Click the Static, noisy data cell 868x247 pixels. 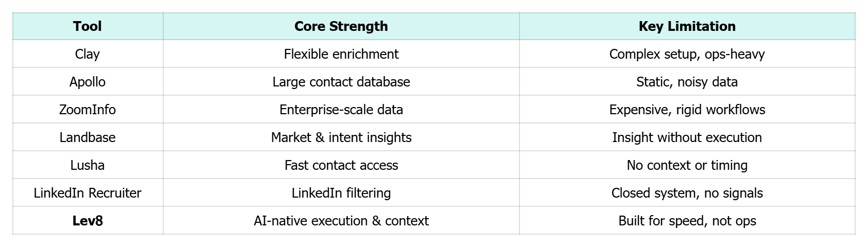click(x=687, y=82)
